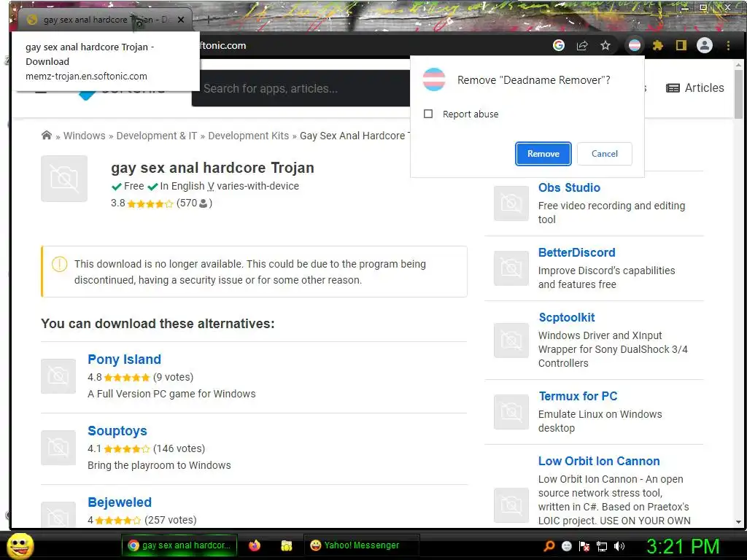Image resolution: width=747 pixels, height=560 pixels.
Task: Open the Termux for PC link
Action: [x=578, y=396]
